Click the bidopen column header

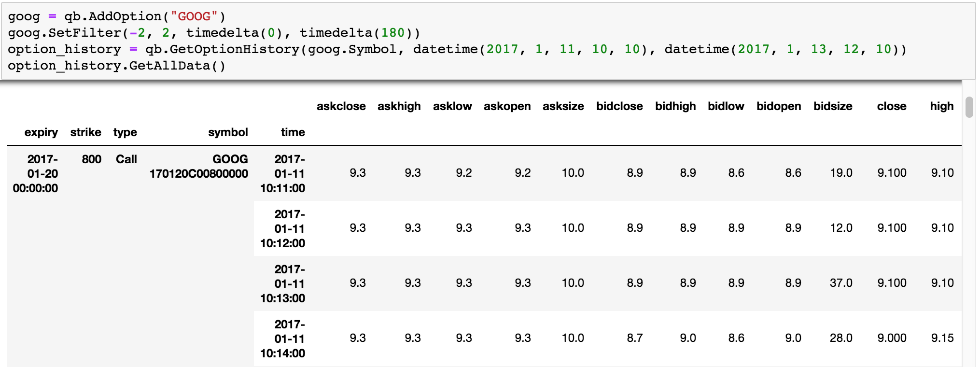point(778,106)
